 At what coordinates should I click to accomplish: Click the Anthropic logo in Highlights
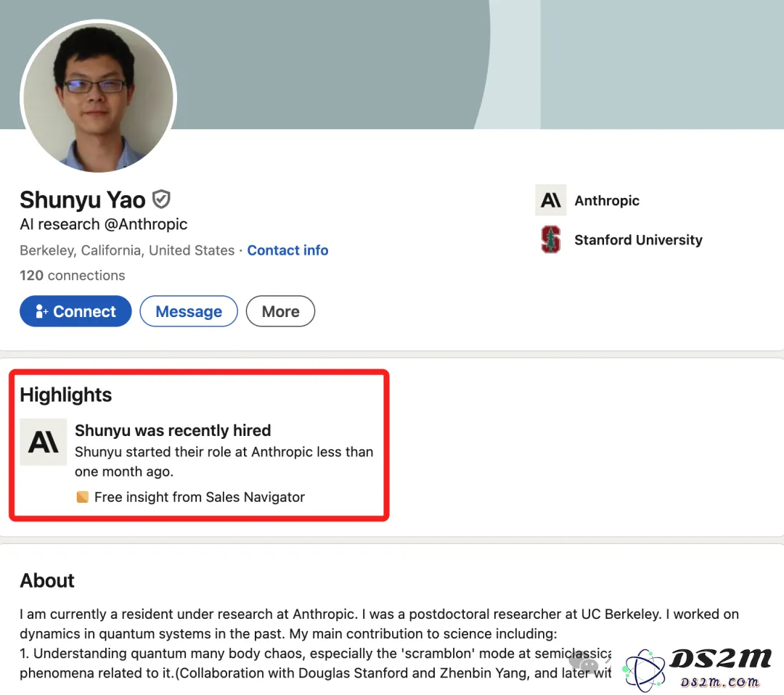coord(44,442)
